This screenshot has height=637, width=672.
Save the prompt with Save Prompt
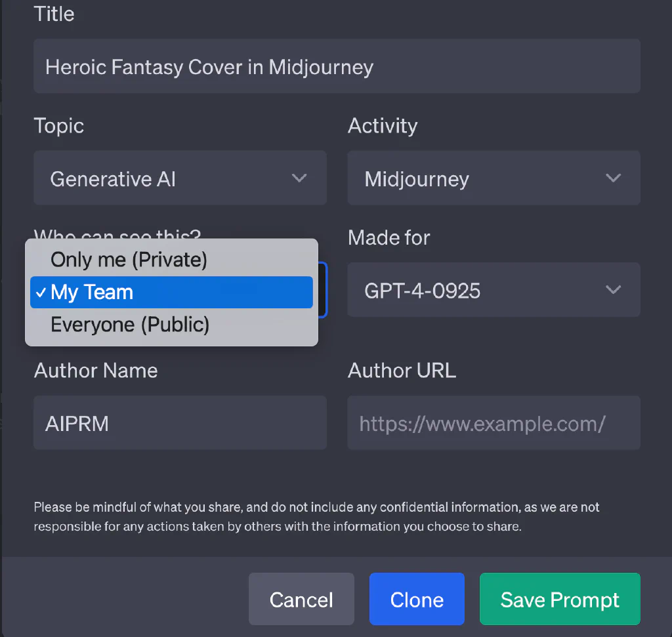pos(560,599)
